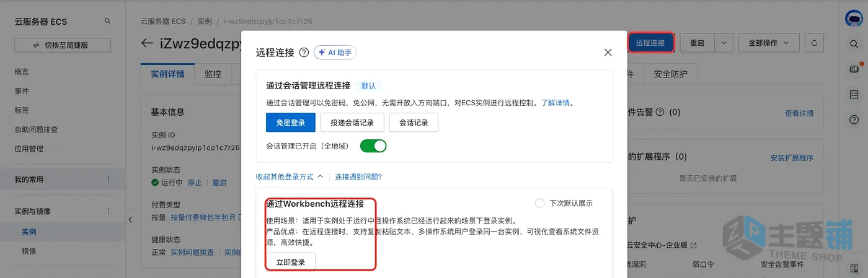Click the 安装扩展程序 link
This screenshot has height=278, width=868.
792,158
